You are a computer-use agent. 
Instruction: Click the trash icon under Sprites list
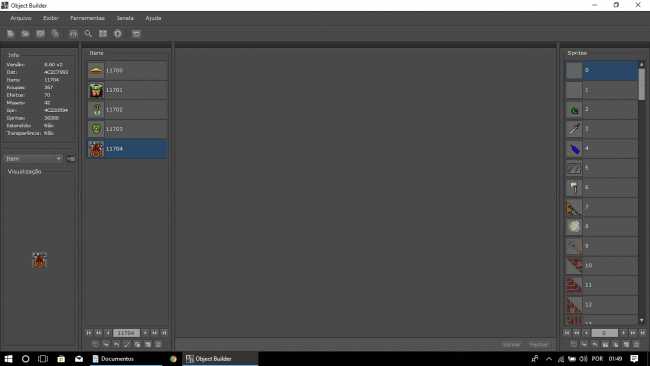[x=636, y=344]
